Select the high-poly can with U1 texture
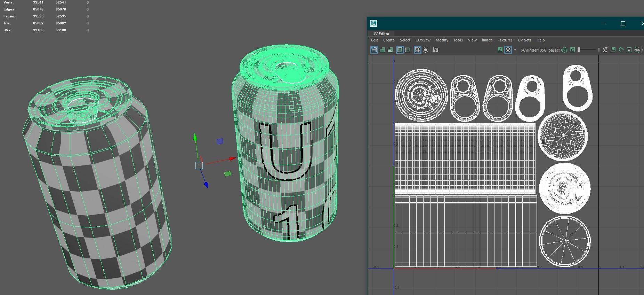Viewport: 644px width, 295px height. click(x=285, y=143)
